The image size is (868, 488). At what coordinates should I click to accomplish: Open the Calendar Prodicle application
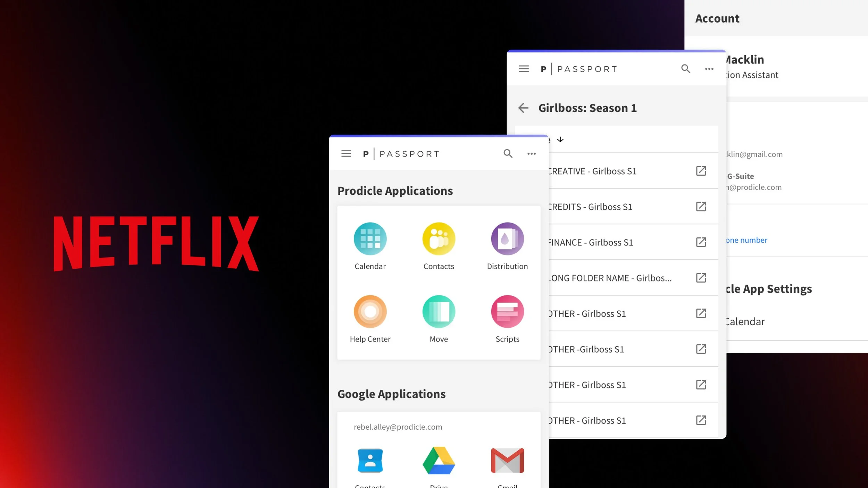(370, 246)
